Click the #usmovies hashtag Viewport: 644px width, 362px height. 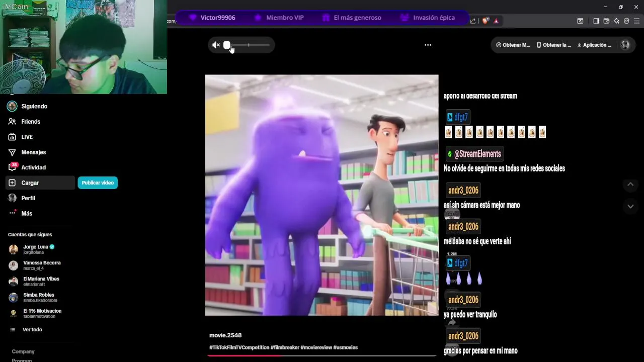[345, 347]
